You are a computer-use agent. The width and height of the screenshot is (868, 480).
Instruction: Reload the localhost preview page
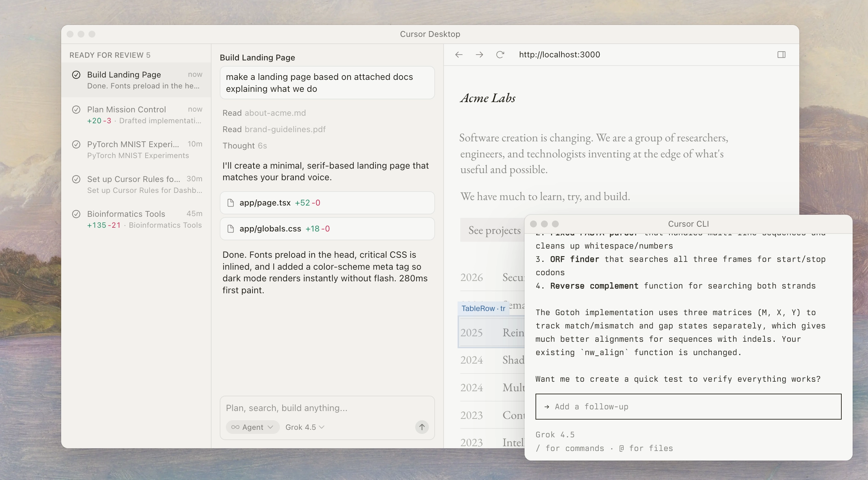click(500, 55)
